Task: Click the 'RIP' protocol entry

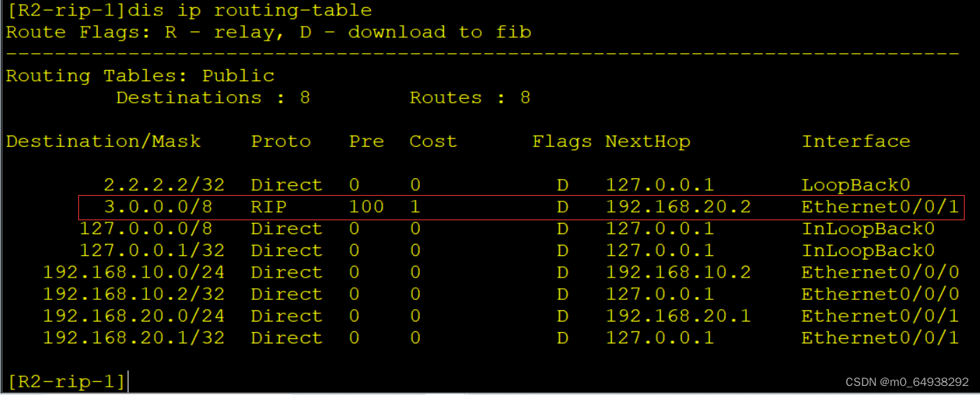Action: point(269,207)
